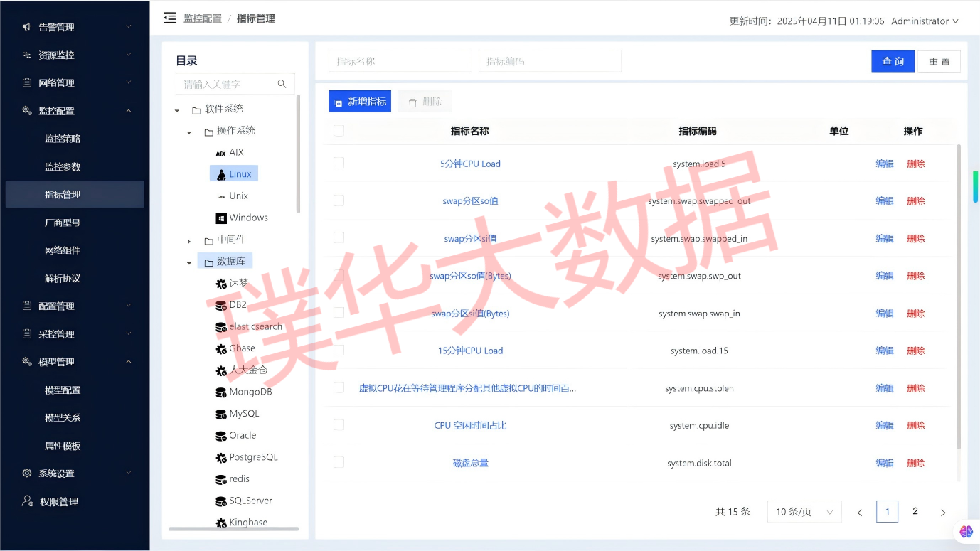Click the brain assistant icon at bottom right
This screenshot has width=980, height=551.
point(966,531)
